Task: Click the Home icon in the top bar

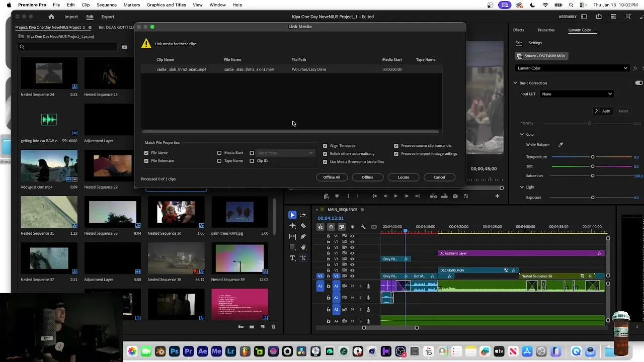Action: point(51,17)
